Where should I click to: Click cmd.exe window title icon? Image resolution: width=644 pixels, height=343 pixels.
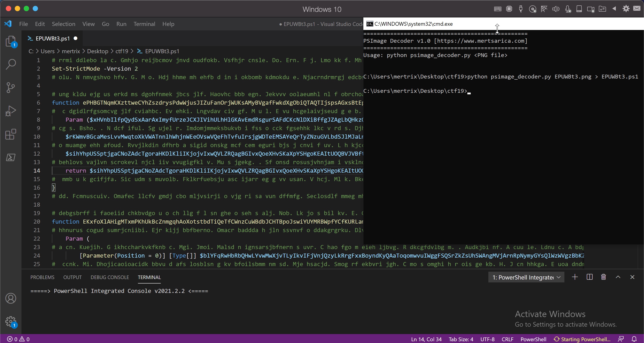point(369,24)
